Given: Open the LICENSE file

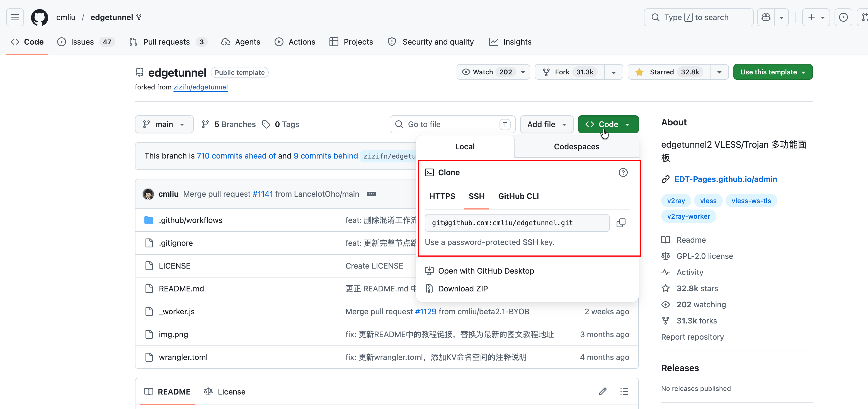Looking at the screenshot, I should [174, 266].
